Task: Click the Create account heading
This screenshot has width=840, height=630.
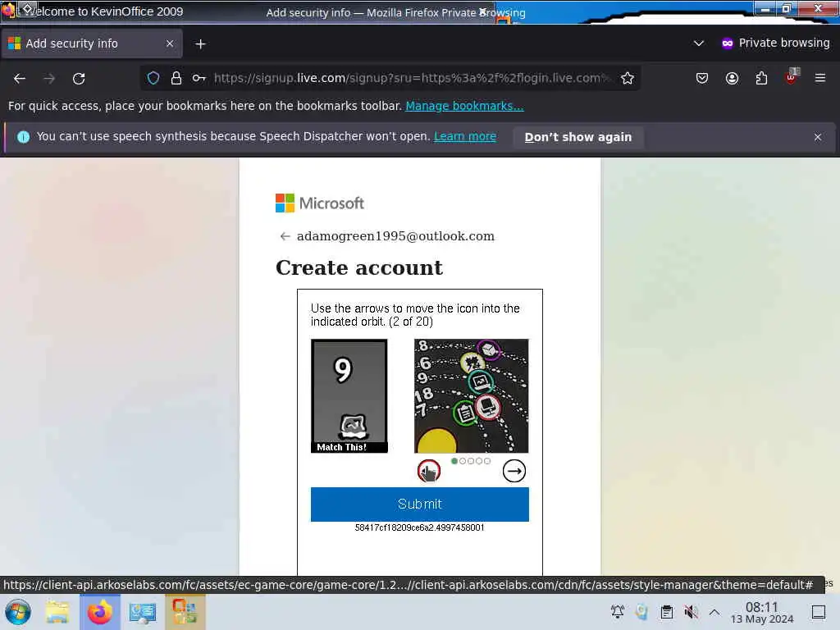Action: click(359, 268)
